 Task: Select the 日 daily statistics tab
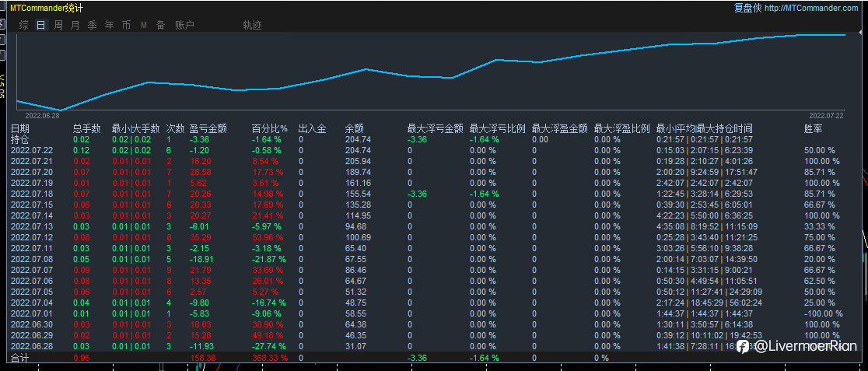click(41, 25)
